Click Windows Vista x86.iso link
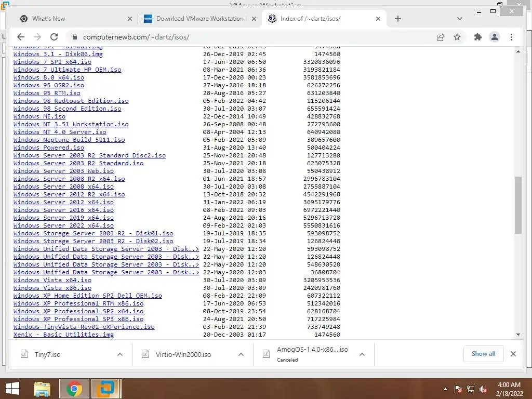Screen dimensions: 532x399 52,288
